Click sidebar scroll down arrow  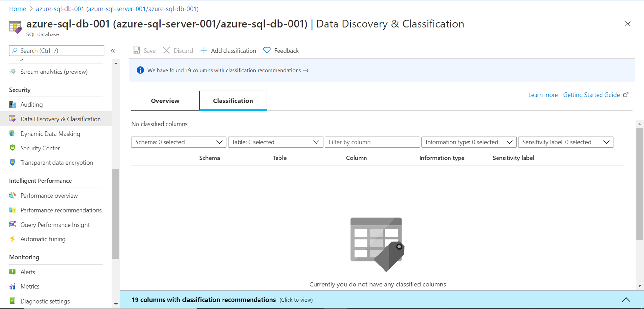pos(116,304)
